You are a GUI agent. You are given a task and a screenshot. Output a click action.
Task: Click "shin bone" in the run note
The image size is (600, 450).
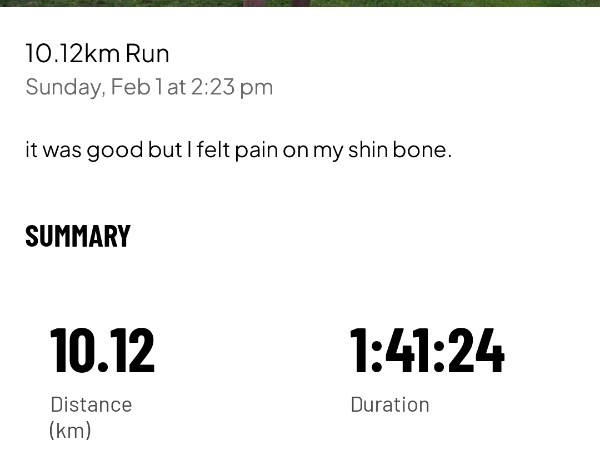tap(410, 150)
